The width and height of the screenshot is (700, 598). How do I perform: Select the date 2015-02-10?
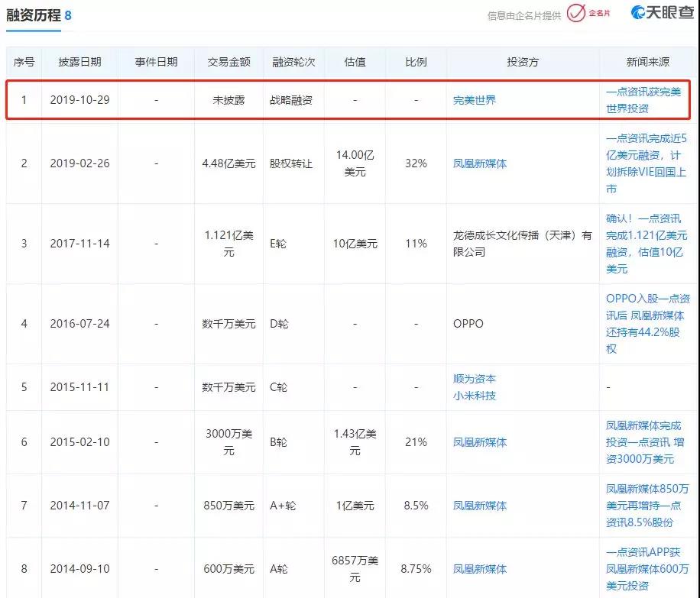point(80,441)
